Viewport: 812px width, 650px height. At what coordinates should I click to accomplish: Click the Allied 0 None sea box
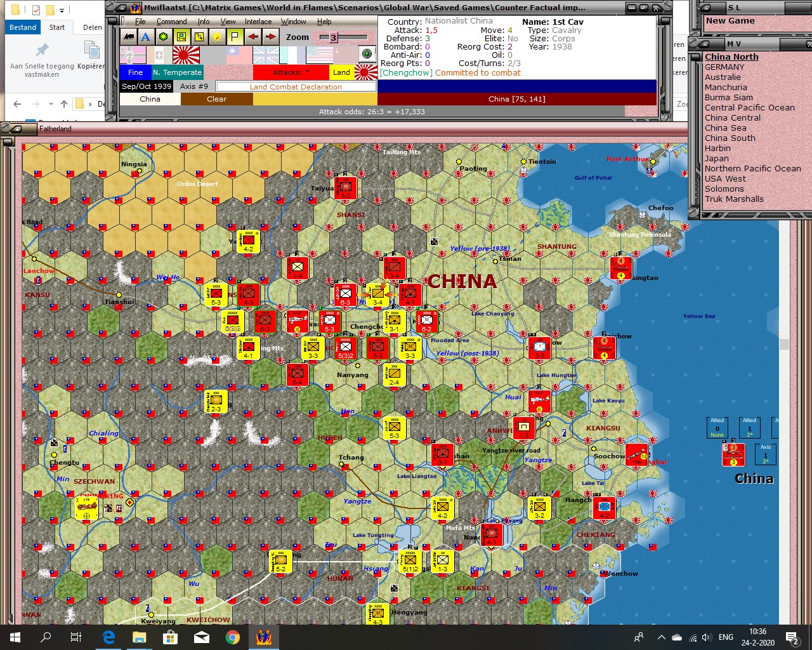click(717, 427)
